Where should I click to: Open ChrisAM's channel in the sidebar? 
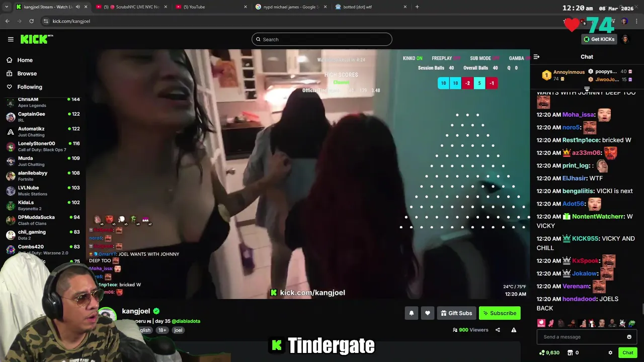tap(43, 102)
